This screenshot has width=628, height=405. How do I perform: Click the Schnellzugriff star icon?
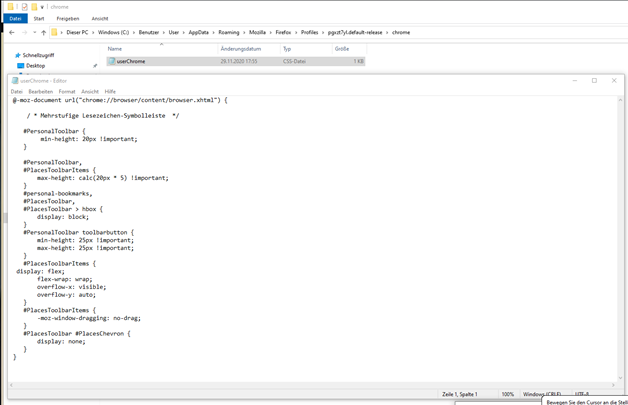tap(17, 55)
